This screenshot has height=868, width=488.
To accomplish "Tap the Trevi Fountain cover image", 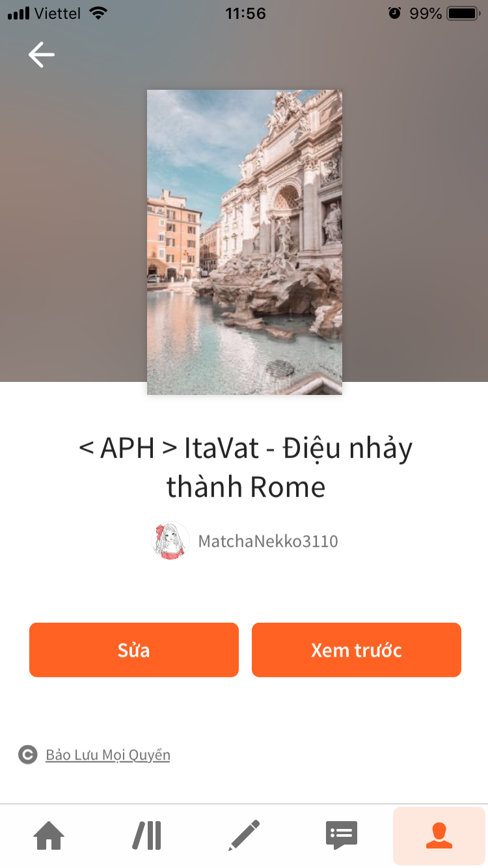I will pyautogui.click(x=245, y=242).
